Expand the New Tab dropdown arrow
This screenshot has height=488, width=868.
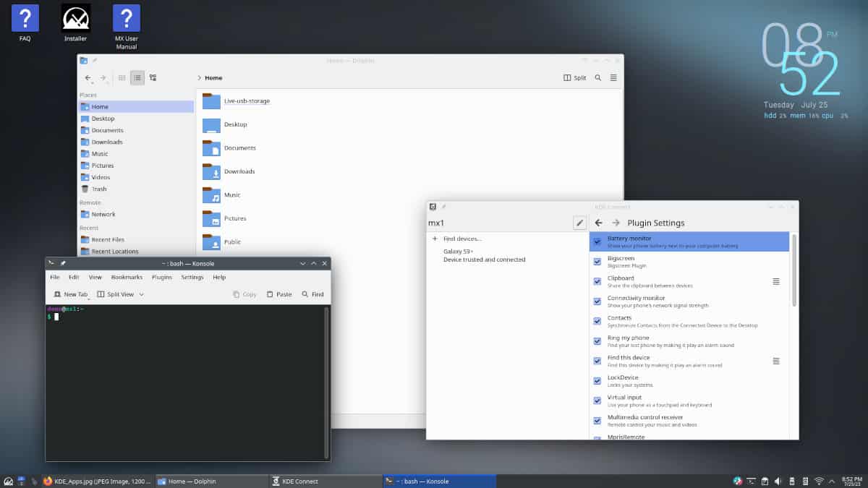89,298
